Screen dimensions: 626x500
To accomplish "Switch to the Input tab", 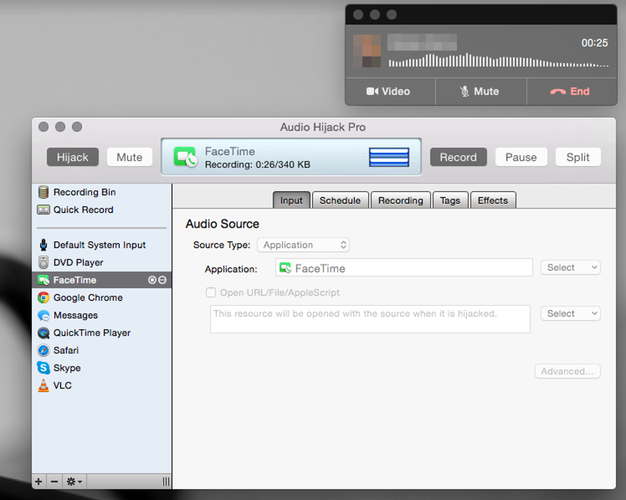I will [291, 200].
